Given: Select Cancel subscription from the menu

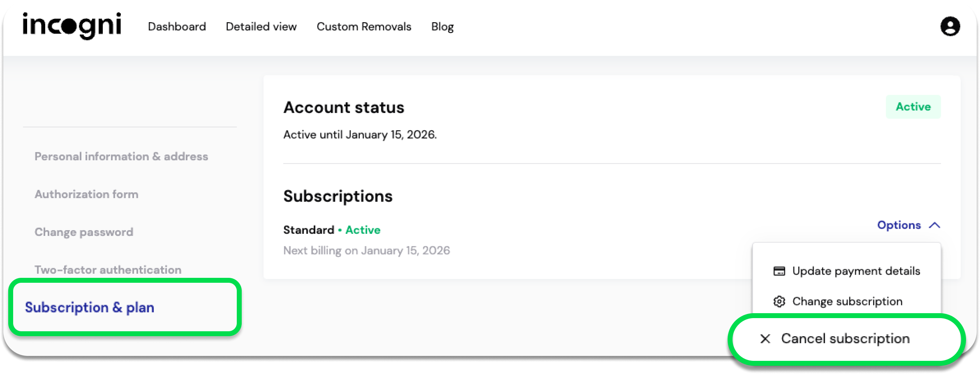Looking at the screenshot, I should click(845, 339).
